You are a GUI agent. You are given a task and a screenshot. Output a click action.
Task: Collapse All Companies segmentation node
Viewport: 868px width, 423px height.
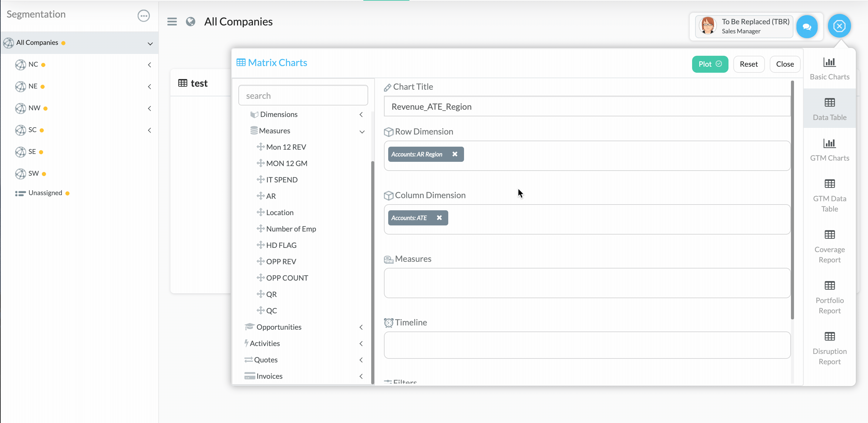pyautogui.click(x=150, y=43)
